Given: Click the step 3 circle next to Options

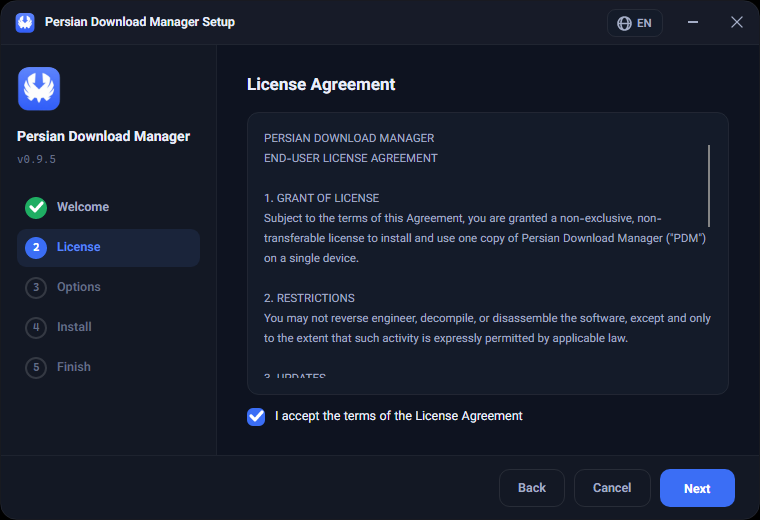Looking at the screenshot, I should tap(36, 287).
